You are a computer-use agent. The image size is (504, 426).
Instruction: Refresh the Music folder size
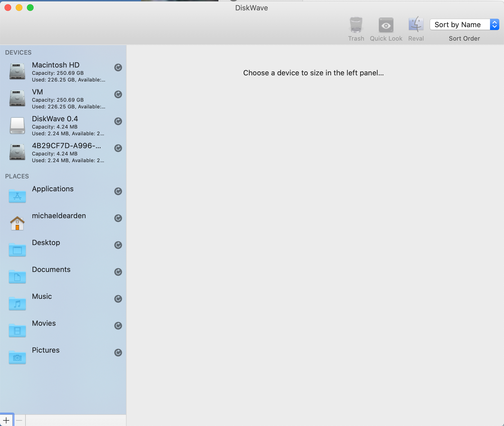pos(118,299)
